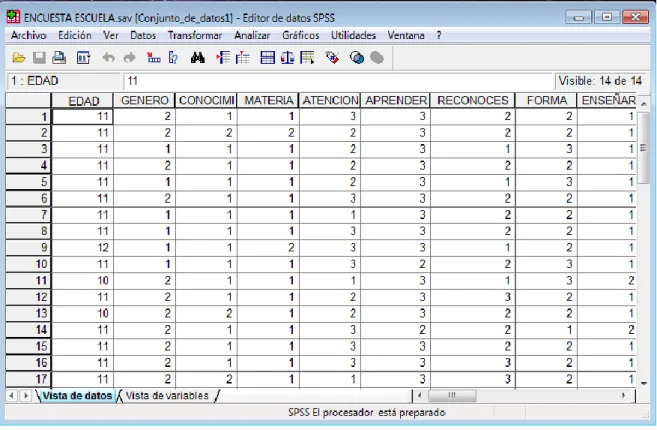The height and width of the screenshot is (430, 657).
Task: Open the Archivo menu
Action: tap(28, 35)
